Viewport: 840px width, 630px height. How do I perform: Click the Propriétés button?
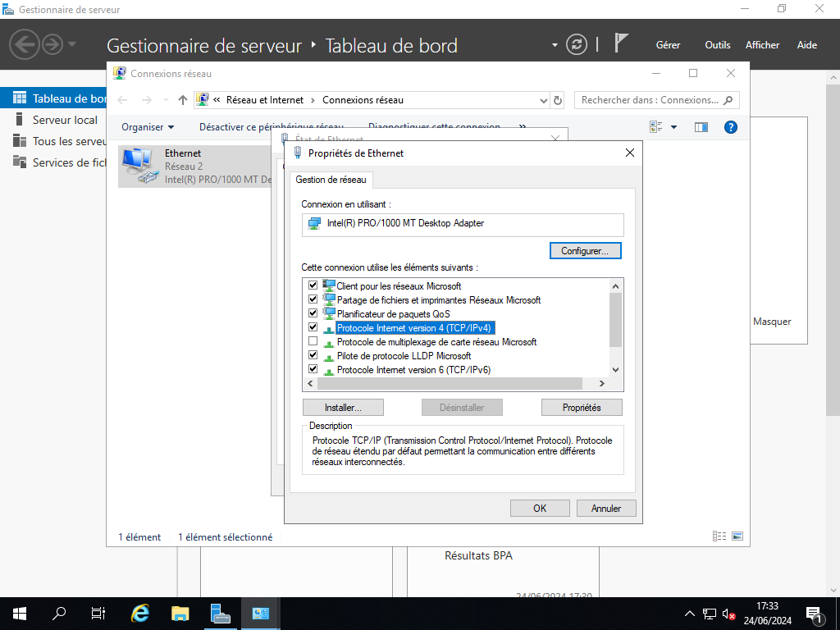pos(582,408)
